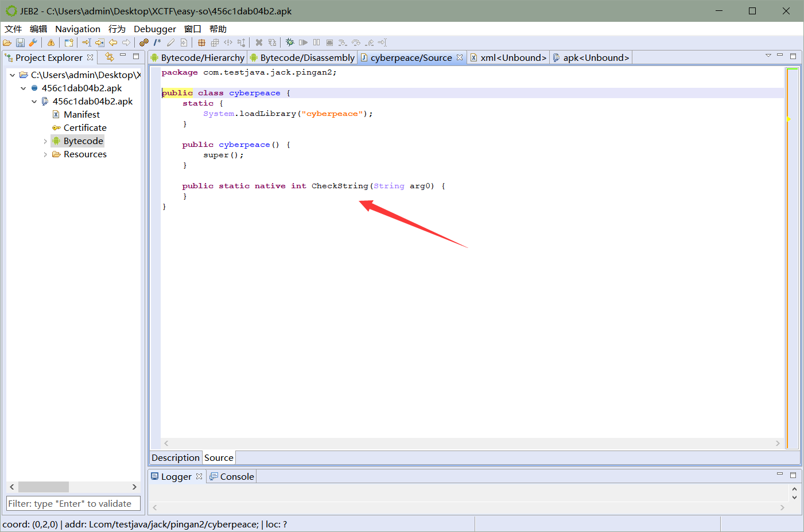The width and height of the screenshot is (804, 532).
Task: Open the 窗口 menu
Action: [193, 29]
